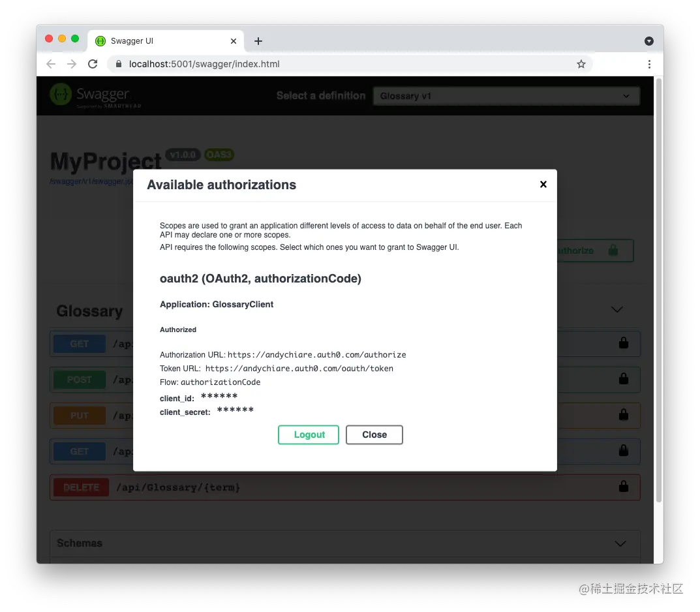This screenshot has height=612, width=700.
Task: Click the padlock on the POST endpoint row
Action: pyautogui.click(x=623, y=380)
